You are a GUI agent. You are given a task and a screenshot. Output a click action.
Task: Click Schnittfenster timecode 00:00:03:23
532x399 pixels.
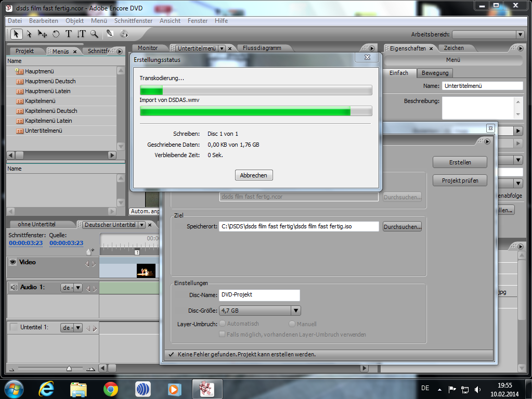click(x=26, y=243)
